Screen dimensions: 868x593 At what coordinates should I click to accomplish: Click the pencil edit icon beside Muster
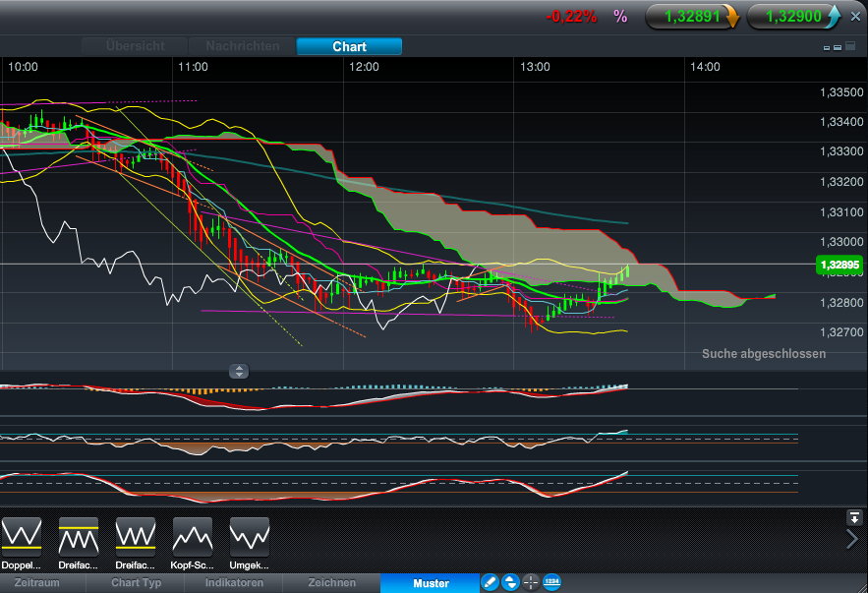pyautogui.click(x=491, y=582)
